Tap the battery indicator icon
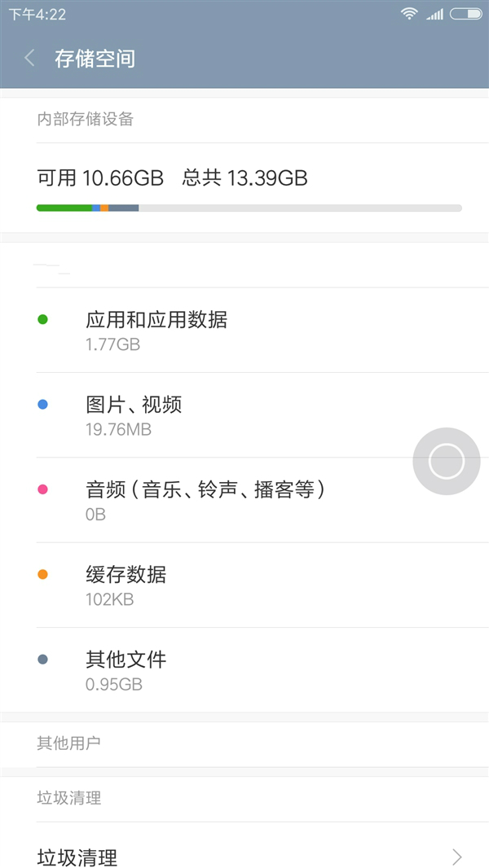The image size is (489, 868). coord(465,14)
